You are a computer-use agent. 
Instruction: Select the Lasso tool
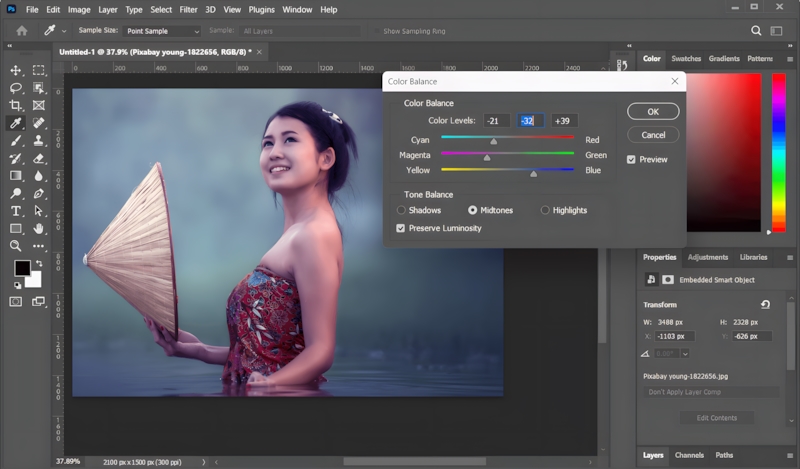[16, 88]
